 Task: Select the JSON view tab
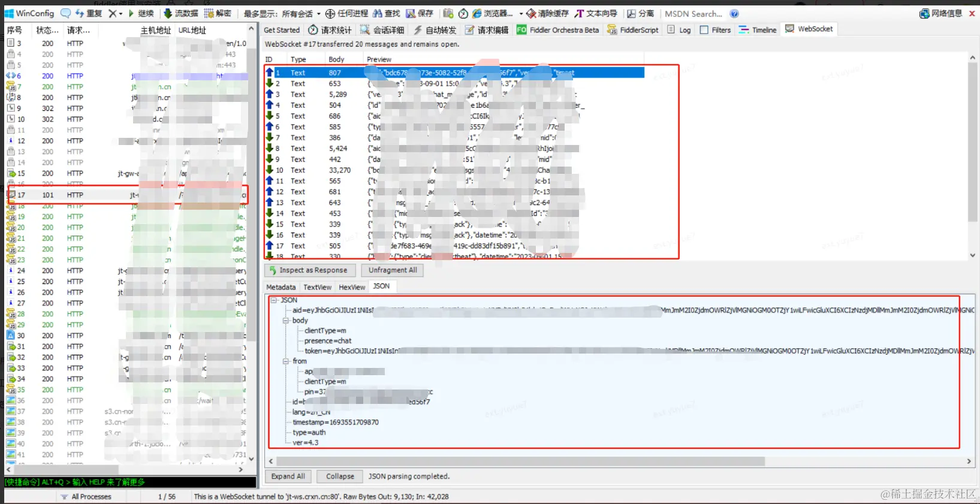381,286
